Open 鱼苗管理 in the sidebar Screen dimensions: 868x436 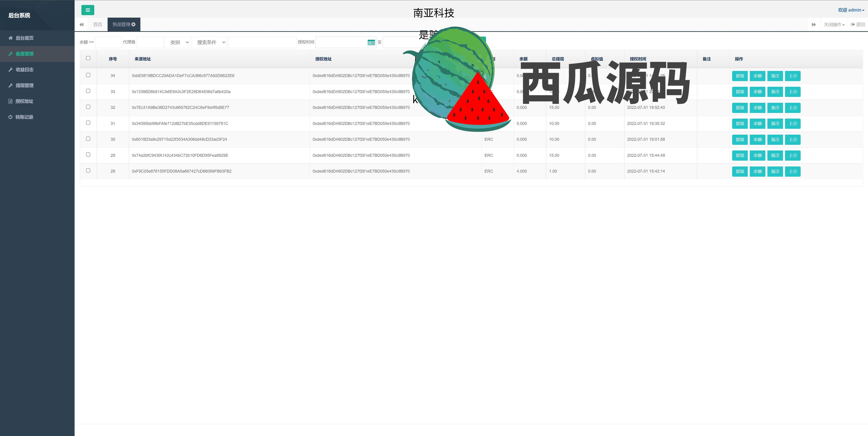tap(37, 54)
